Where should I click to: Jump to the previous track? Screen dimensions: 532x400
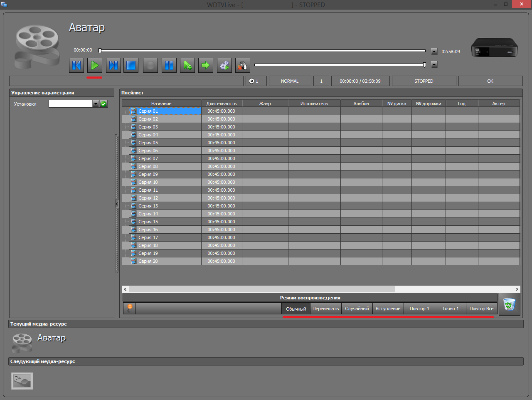[76, 65]
